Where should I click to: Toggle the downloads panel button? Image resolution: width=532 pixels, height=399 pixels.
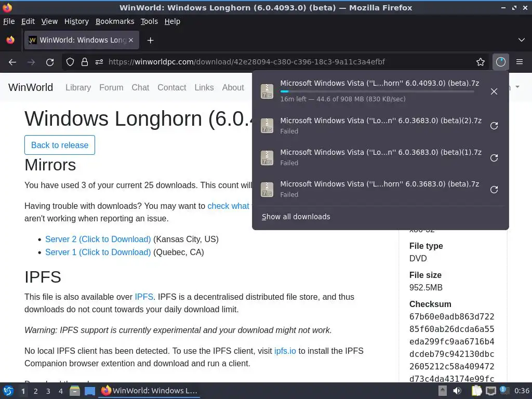pos(500,62)
